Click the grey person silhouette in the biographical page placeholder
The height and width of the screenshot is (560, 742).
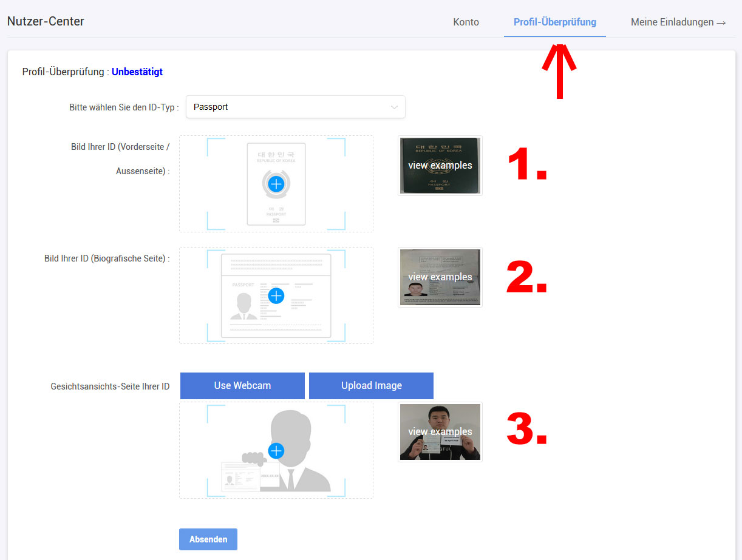tap(243, 306)
